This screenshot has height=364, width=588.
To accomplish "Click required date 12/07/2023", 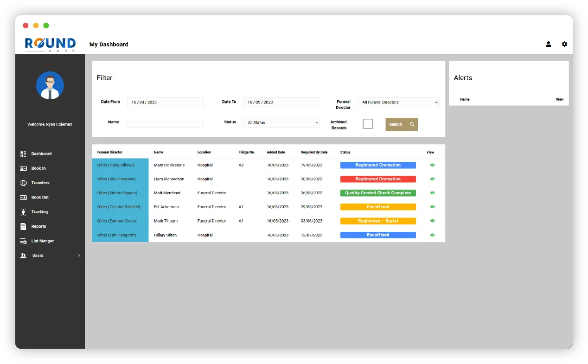I will click(312, 235).
